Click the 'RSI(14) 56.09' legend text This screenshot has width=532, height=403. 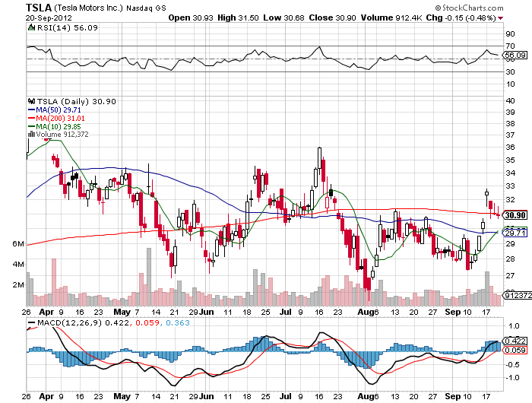(x=67, y=28)
